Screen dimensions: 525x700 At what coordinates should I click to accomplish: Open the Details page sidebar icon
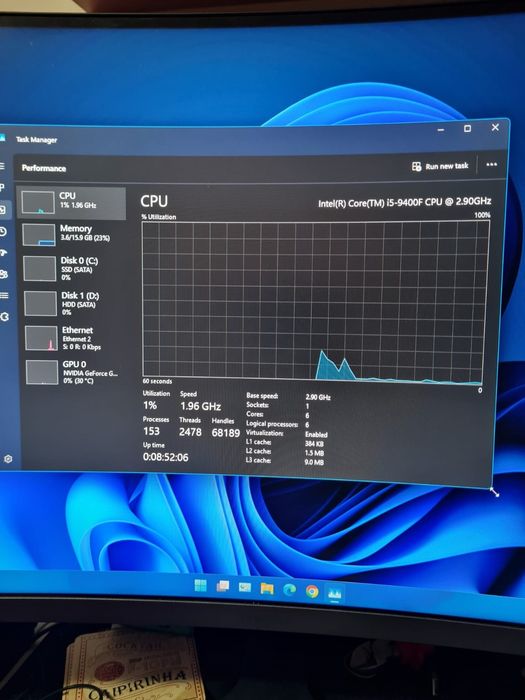4,296
